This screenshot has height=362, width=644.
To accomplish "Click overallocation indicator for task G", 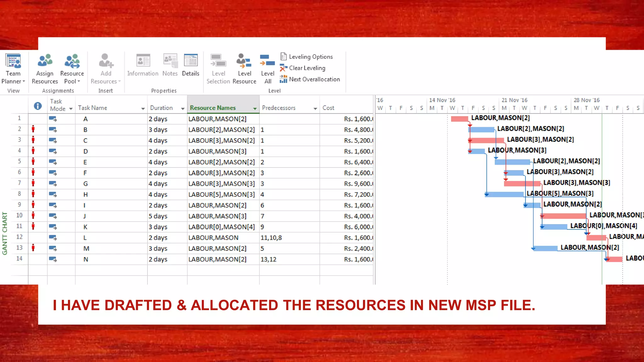I will point(33,183).
